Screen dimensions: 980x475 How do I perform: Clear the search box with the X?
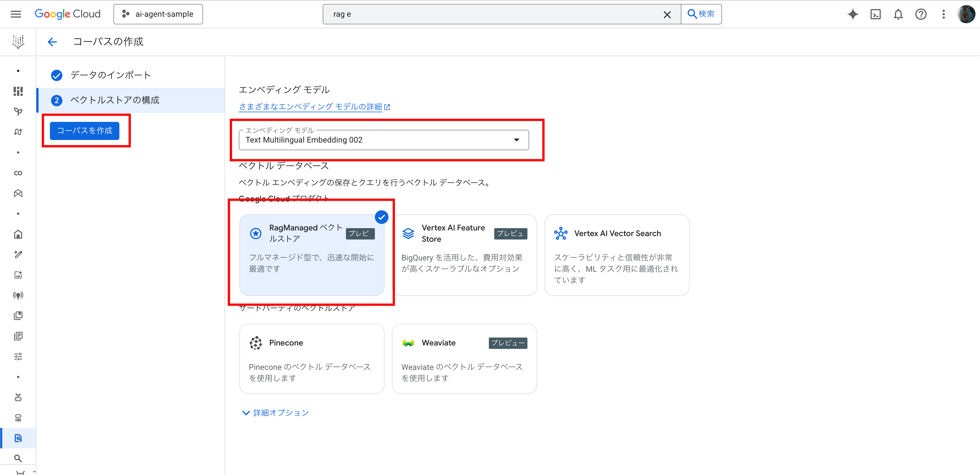pyautogui.click(x=667, y=14)
